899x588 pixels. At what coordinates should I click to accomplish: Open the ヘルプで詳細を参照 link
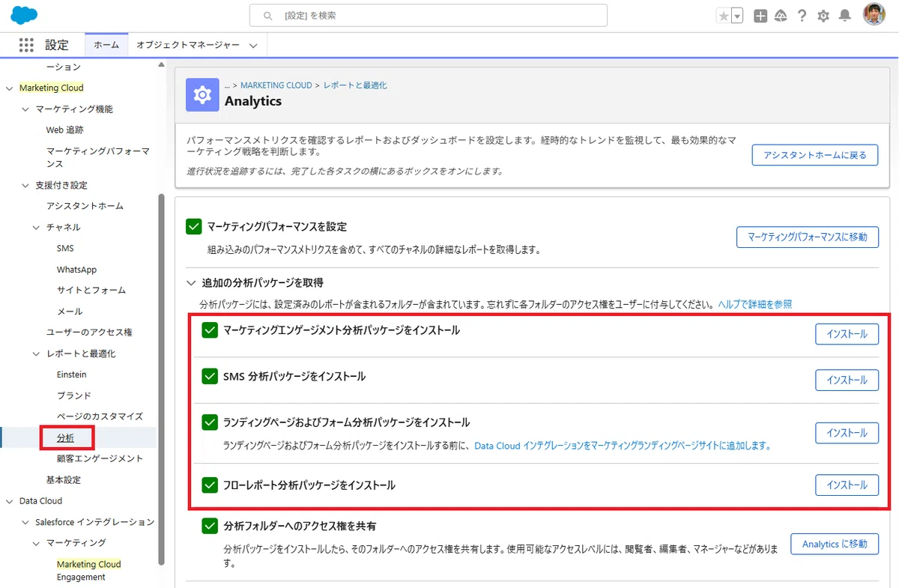[754, 304]
